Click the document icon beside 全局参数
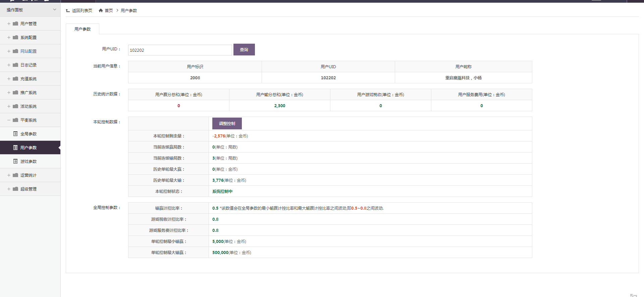Image resolution: width=644 pixels, height=297 pixels. 15,134
